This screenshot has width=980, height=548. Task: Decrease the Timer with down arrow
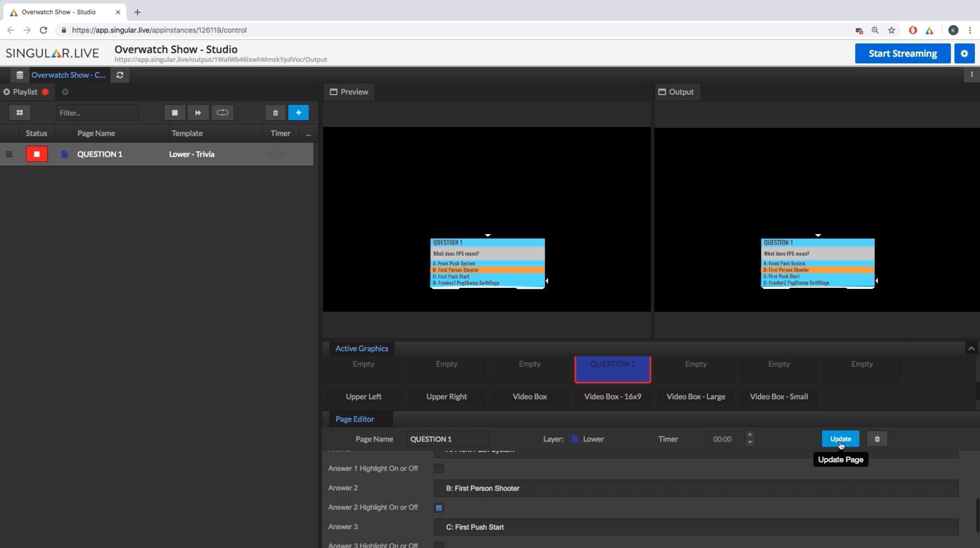[750, 443]
